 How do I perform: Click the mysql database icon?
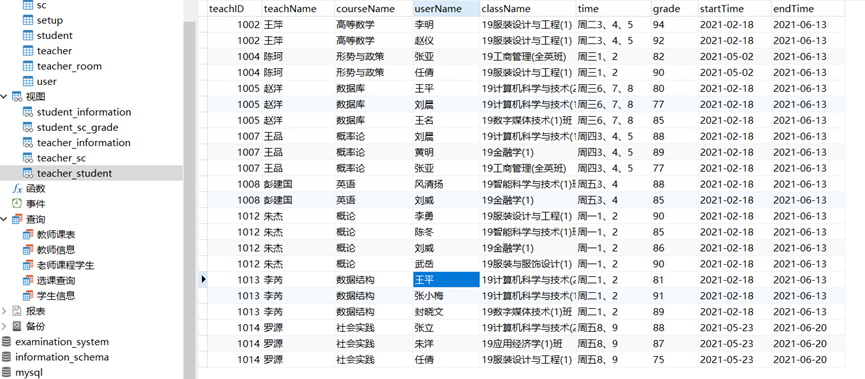[x=7, y=372]
